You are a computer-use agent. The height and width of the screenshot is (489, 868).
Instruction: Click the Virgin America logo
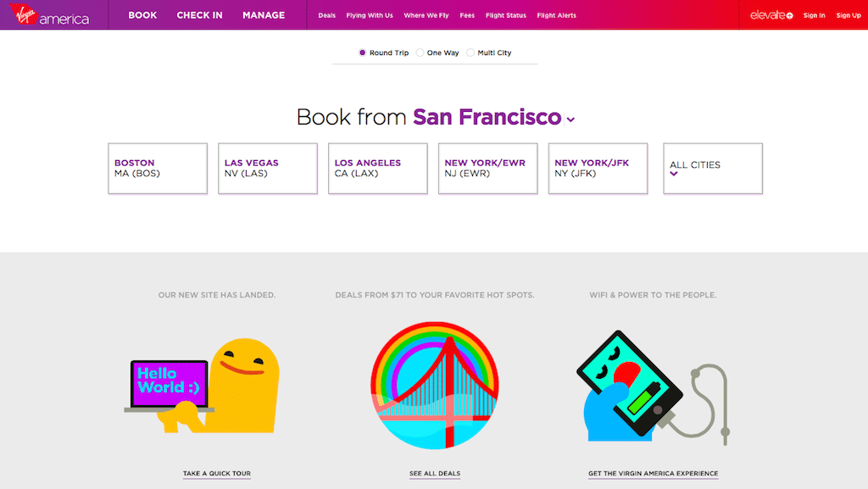tap(49, 15)
